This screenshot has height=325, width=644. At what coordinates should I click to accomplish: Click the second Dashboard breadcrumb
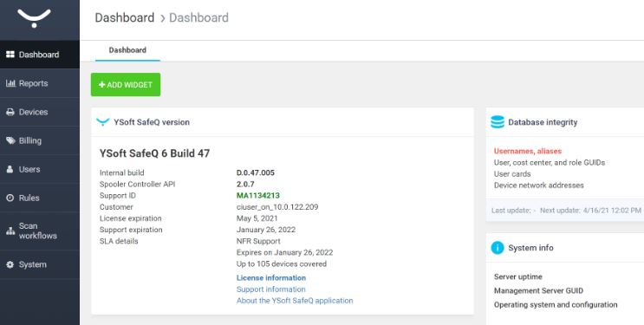pos(198,17)
